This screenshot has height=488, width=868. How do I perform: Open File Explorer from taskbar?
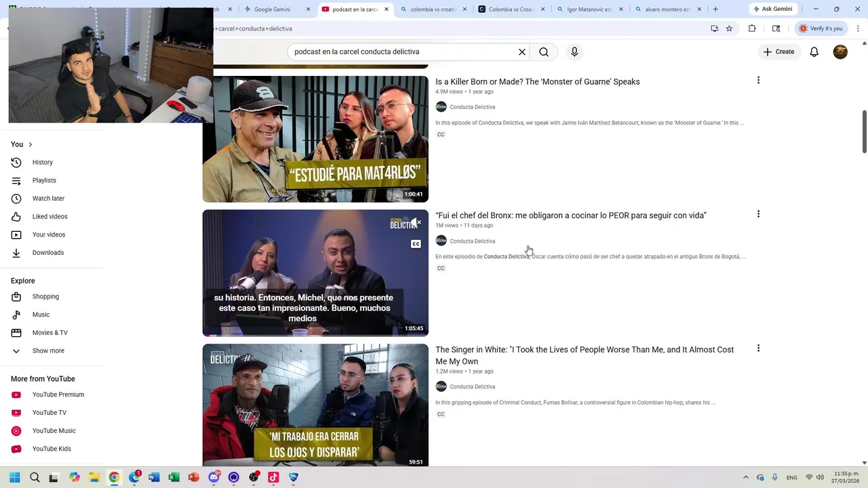(94, 477)
